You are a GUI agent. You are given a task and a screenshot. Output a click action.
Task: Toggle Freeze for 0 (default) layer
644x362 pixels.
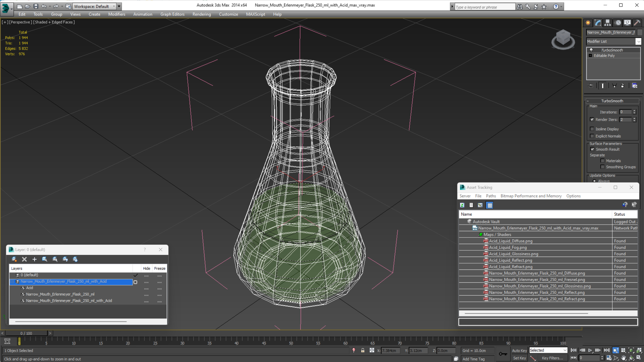[x=160, y=276]
